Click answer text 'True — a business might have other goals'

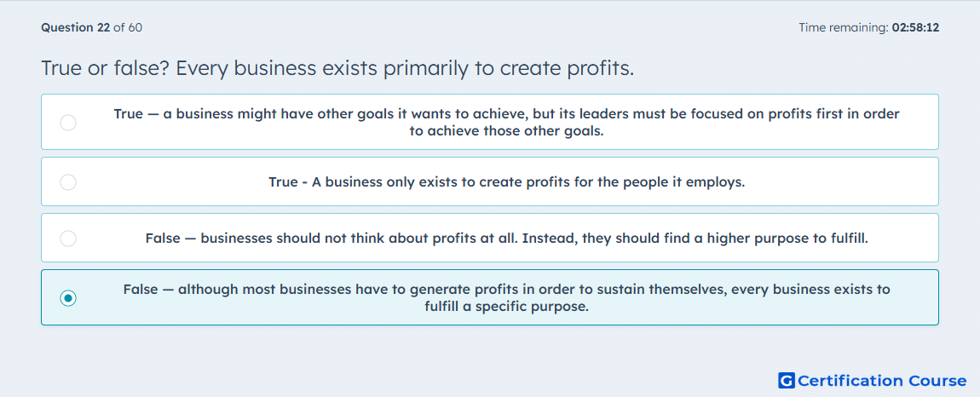[x=506, y=123]
